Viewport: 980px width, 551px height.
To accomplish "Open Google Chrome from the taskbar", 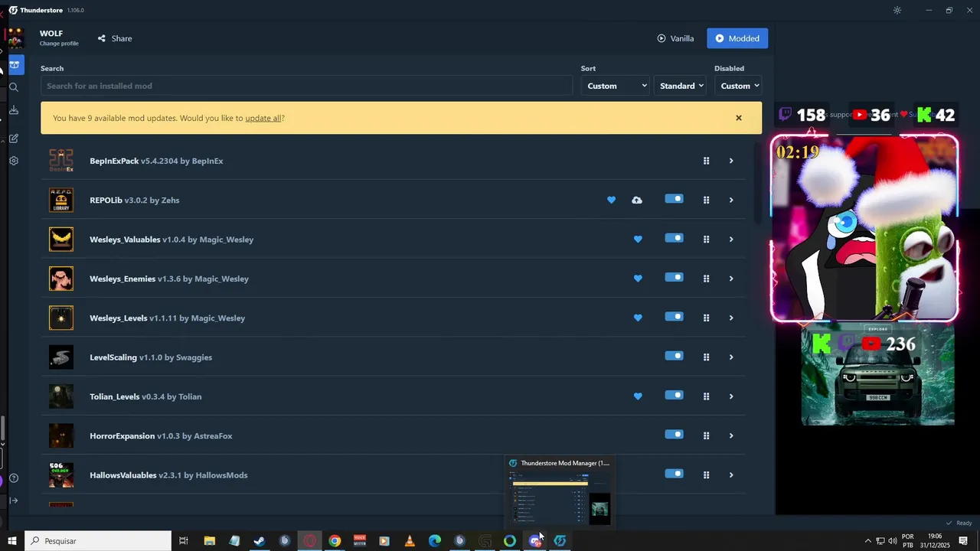I will point(335,541).
